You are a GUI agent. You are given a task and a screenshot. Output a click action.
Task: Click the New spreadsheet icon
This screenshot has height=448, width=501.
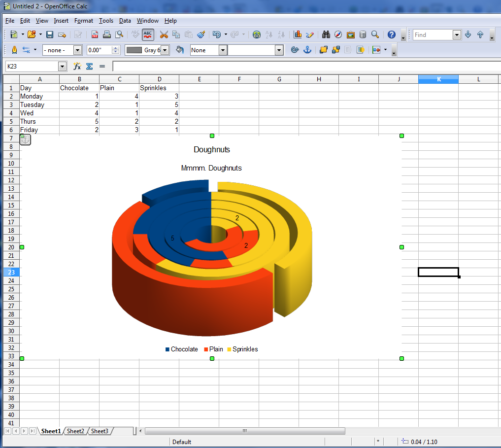pos(14,34)
